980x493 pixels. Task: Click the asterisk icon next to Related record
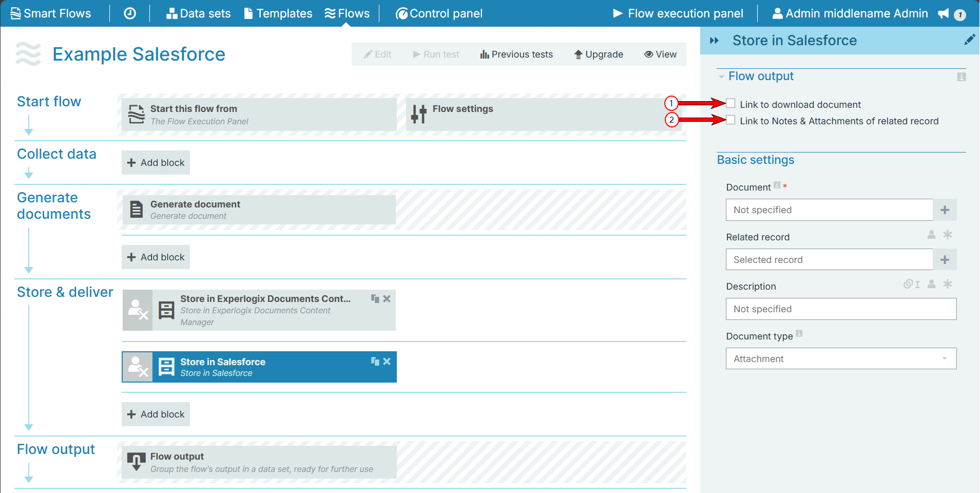pos(948,235)
